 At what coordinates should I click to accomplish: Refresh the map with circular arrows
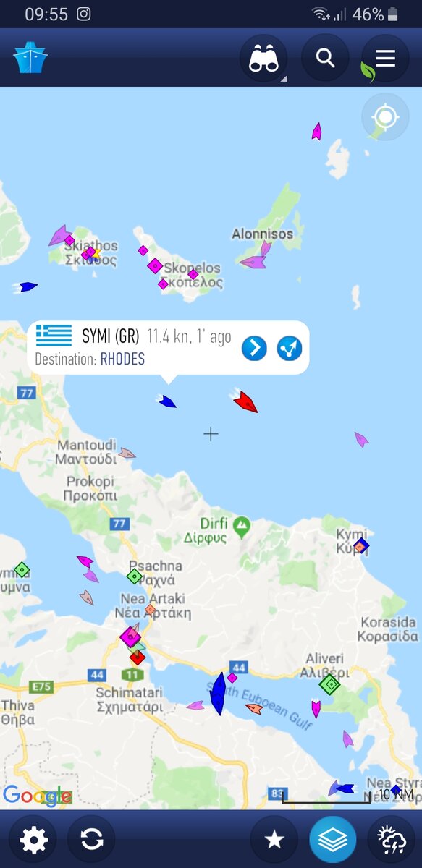point(91,839)
